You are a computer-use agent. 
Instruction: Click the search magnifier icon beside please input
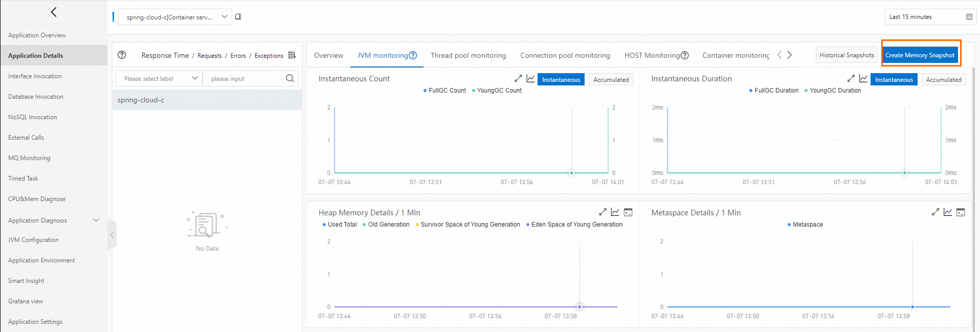pyautogui.click(x=290, y=78)
